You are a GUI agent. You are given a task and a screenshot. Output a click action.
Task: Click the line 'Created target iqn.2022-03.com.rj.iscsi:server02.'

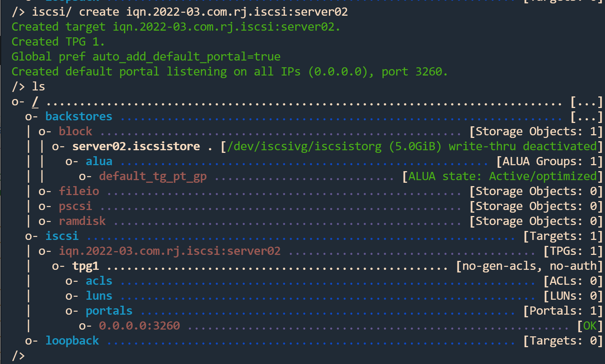tap(176, 27)
